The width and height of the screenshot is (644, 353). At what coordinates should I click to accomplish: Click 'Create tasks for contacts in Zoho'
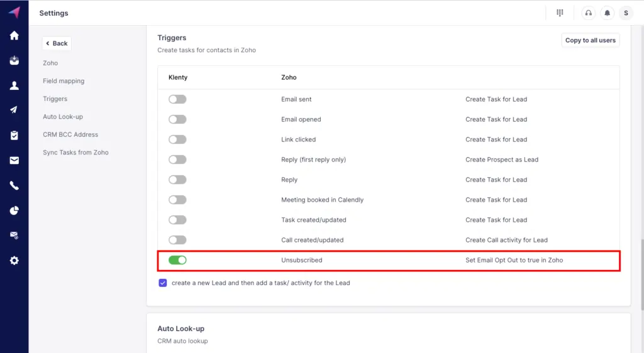pos(206,50)
